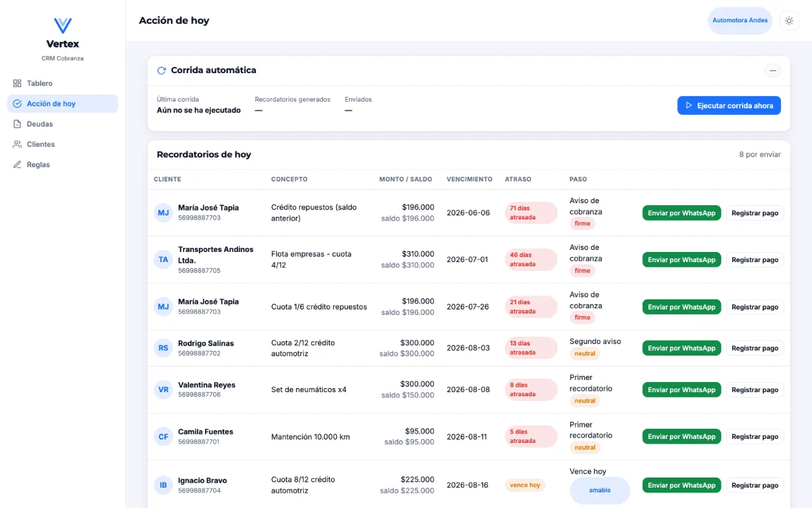Screen dimensions: 812x508
Task: Click Set de neumáticos x4 concept
Action: tap(309, 389)
